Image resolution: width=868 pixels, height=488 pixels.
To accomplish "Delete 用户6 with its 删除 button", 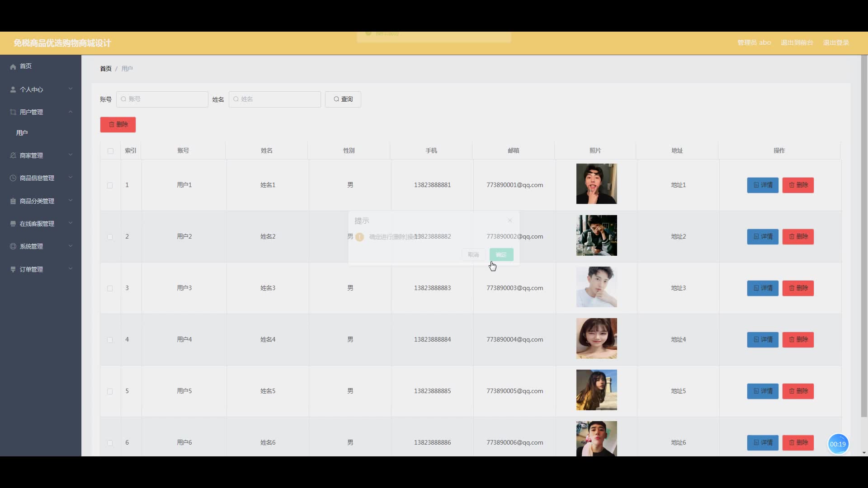I will (x=798, y=443).
